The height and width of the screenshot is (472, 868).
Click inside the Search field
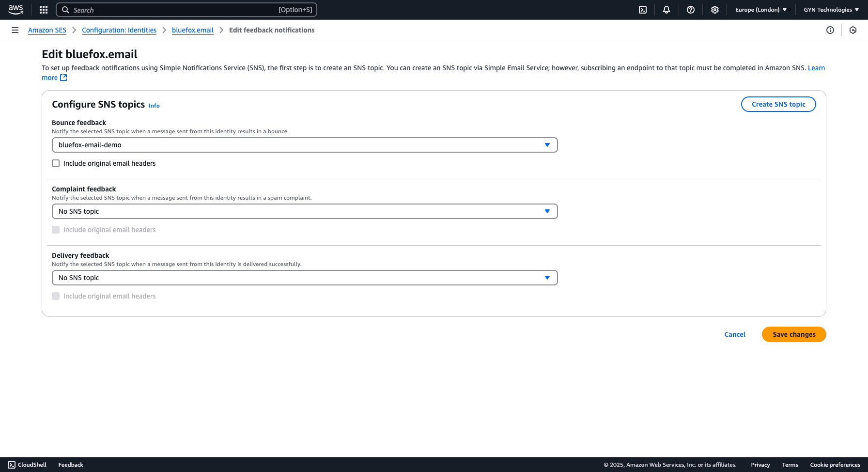point(187,10)
